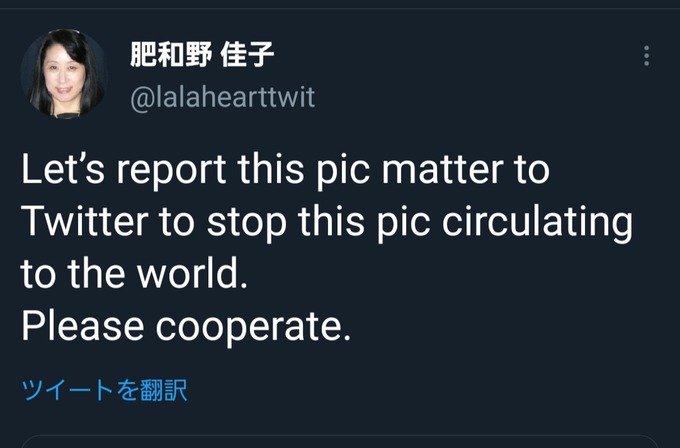
Task: Open the three-dot more options menu
Action: point(646,56)
